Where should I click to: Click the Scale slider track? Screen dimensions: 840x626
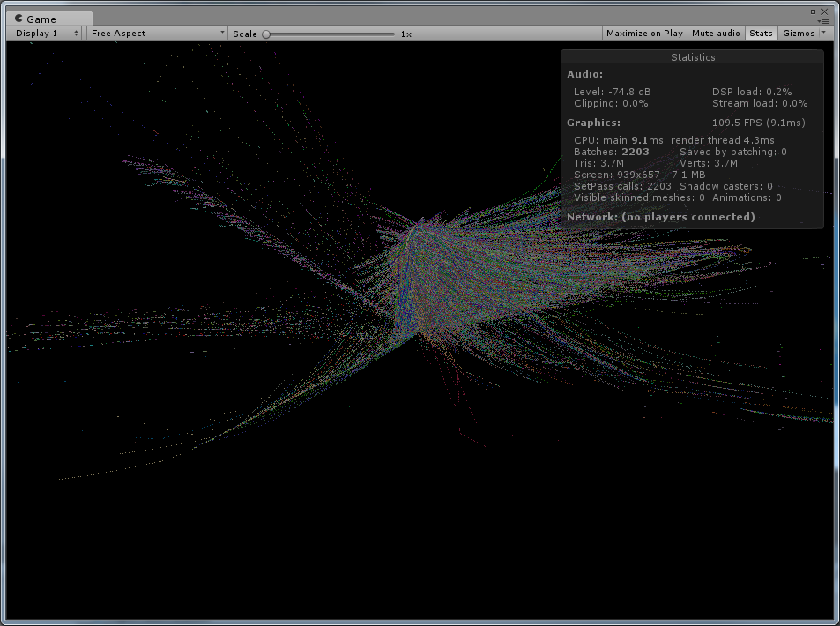point(331,34)
